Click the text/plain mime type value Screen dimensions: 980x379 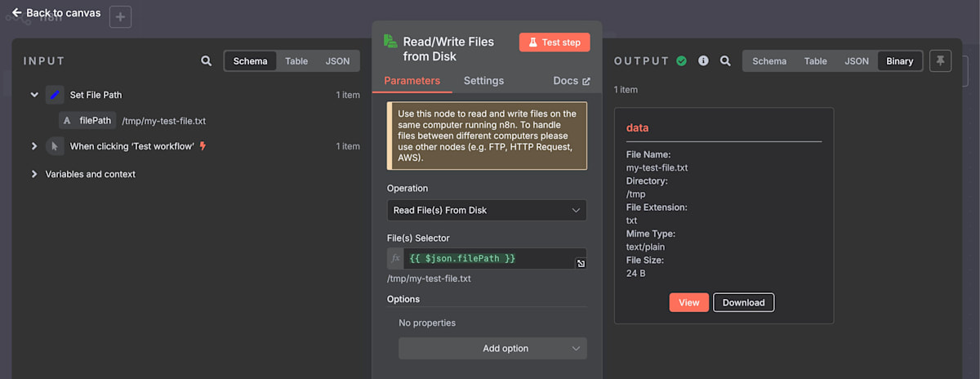(644, 247)
